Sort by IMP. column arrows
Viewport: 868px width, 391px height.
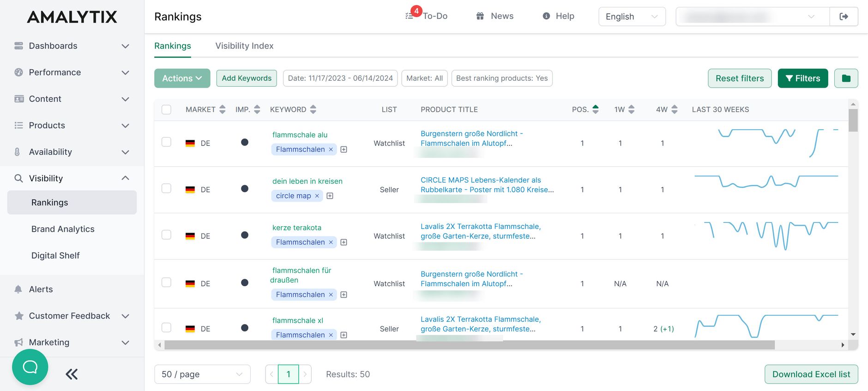point(257,109)
